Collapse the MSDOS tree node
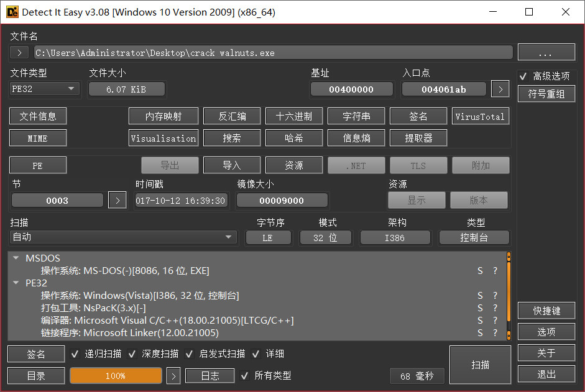The height and width of the screenshot is (392, 585). pos(16,258)
